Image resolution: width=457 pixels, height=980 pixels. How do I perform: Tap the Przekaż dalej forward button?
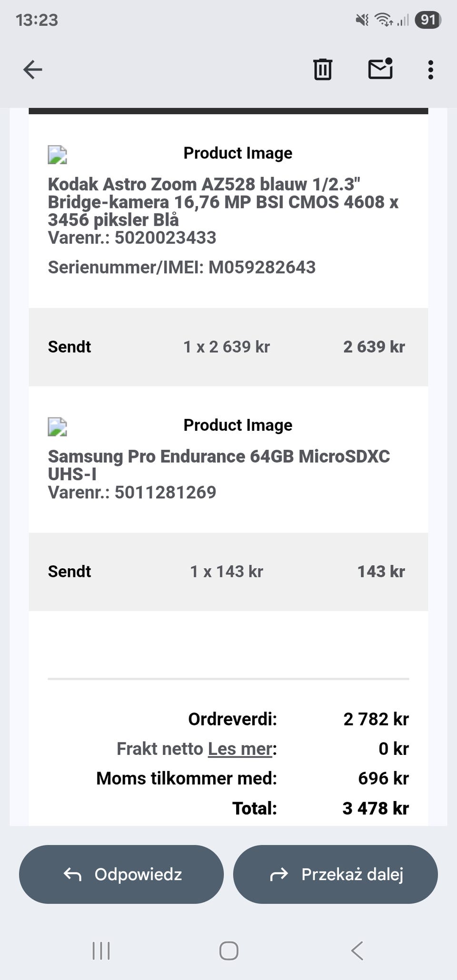[x=335, y=874]
